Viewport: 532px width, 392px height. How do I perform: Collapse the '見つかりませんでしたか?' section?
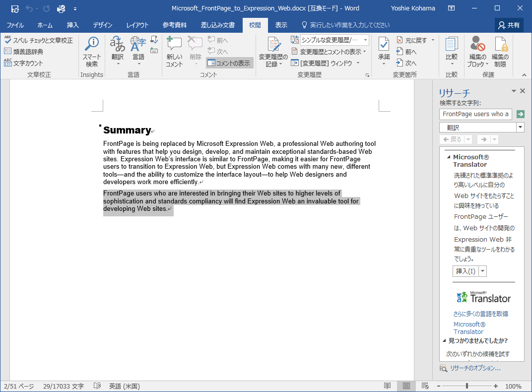444,340
